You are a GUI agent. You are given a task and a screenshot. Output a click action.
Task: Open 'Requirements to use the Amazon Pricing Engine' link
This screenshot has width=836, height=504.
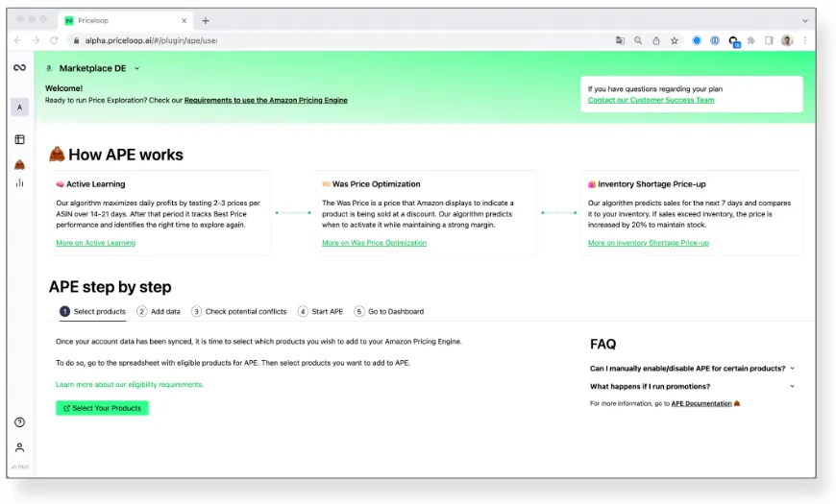click(x=265, y=100)
